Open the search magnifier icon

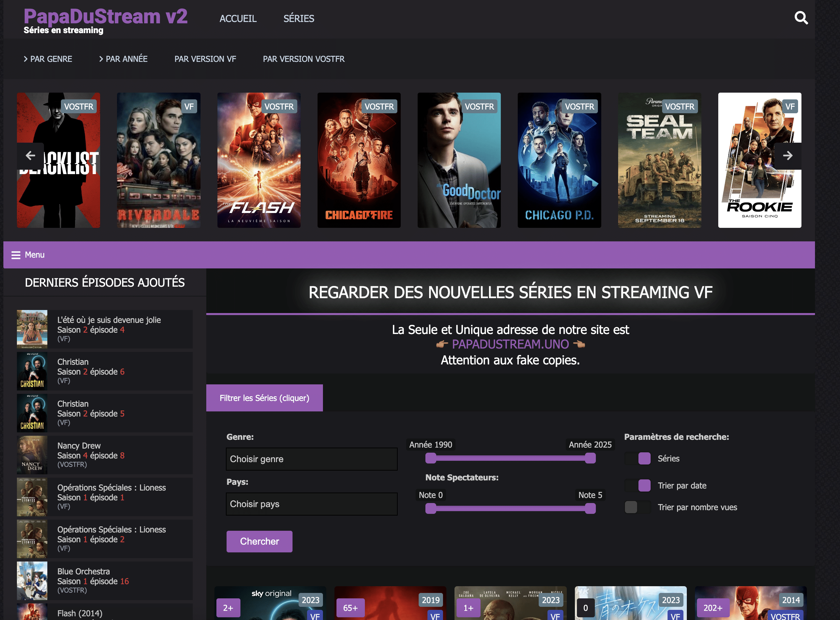(x=801, y=18)
